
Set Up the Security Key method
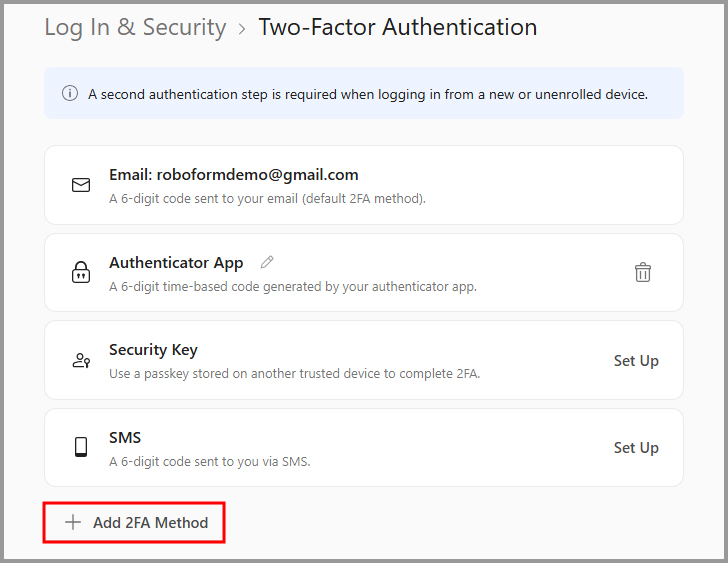coord(636,361)
